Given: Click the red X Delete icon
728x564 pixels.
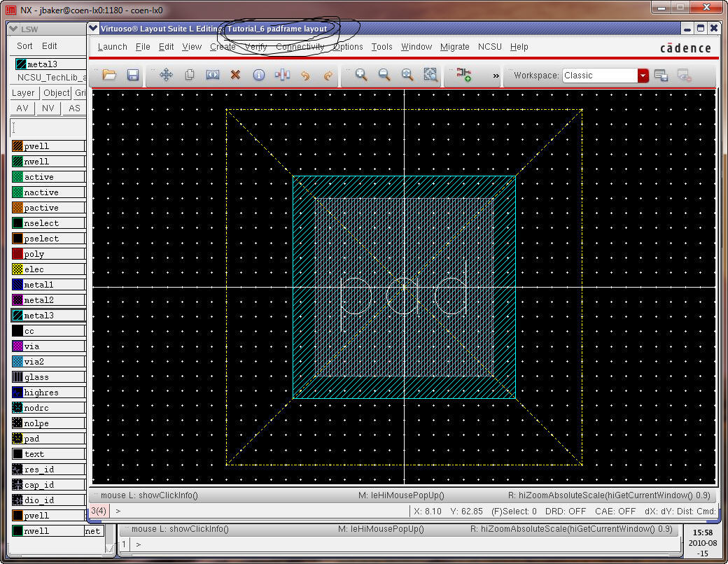Looking at the screenshot, I should coord(235,75).
